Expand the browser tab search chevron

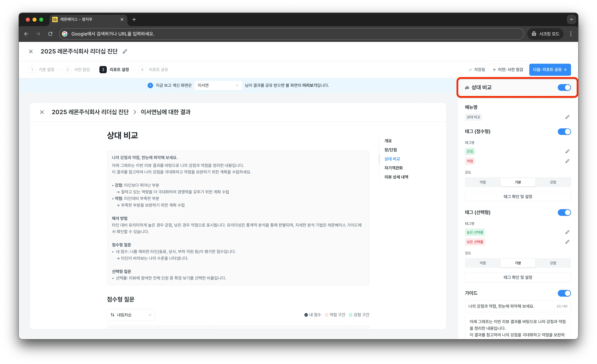571,19
